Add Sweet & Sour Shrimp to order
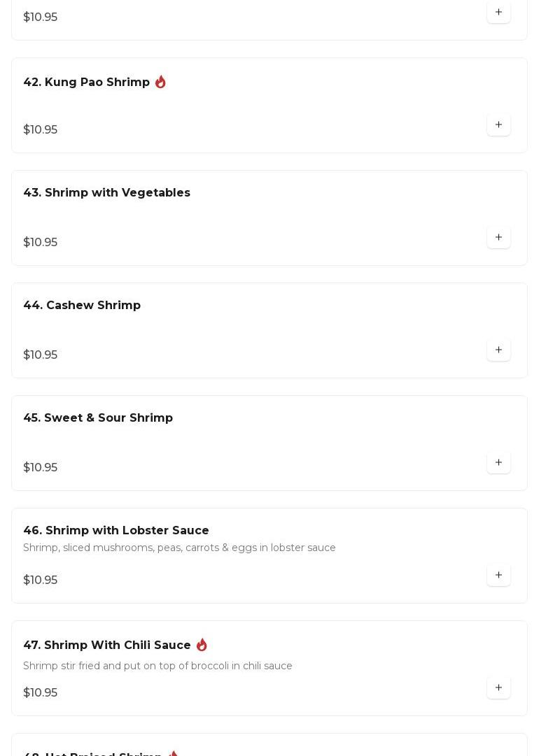Image resolution: width=539 pixels, height=756 pixels. click(x=498, y=463)
